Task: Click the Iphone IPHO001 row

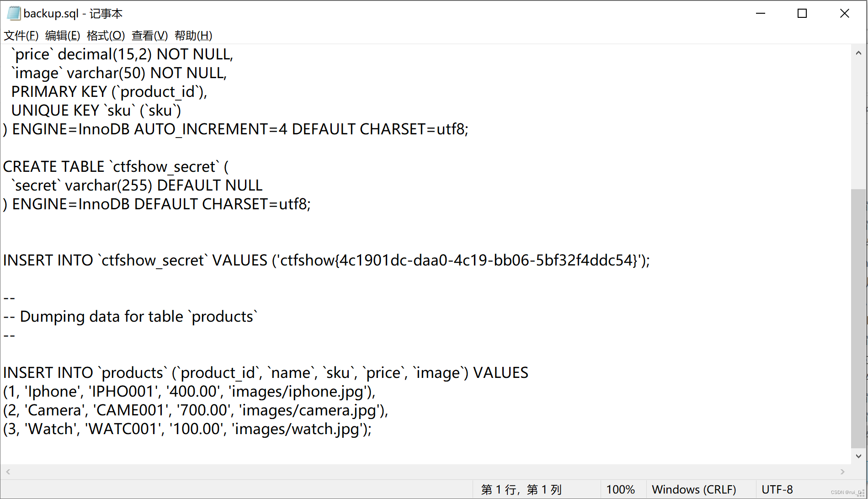Action: 189,392
